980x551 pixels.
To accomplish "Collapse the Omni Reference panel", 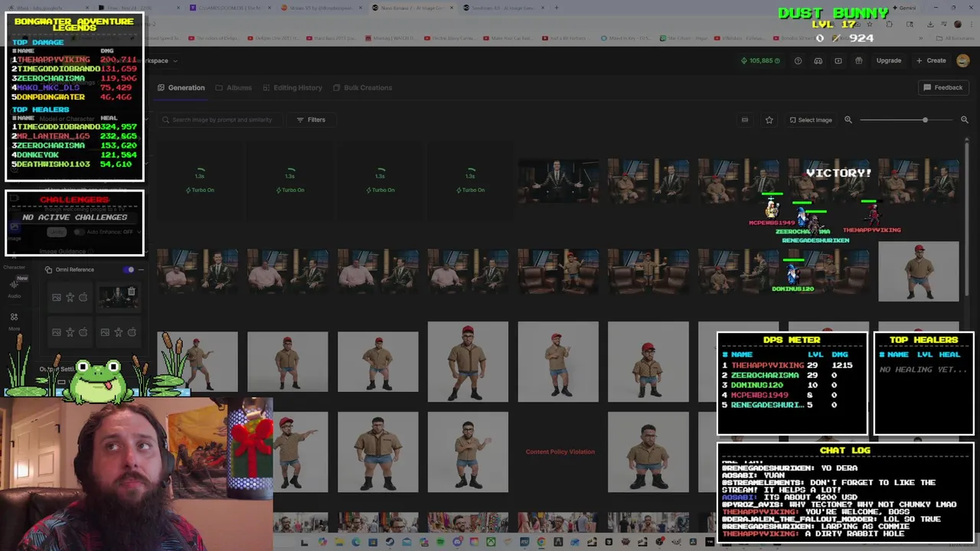I will click(x=141, y=269).
